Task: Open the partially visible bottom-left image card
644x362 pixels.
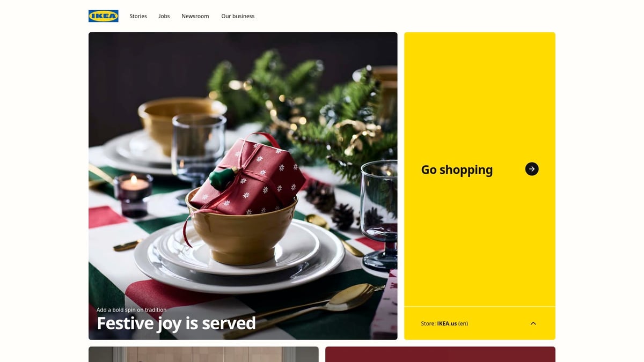Action: [x=203, y=354]
